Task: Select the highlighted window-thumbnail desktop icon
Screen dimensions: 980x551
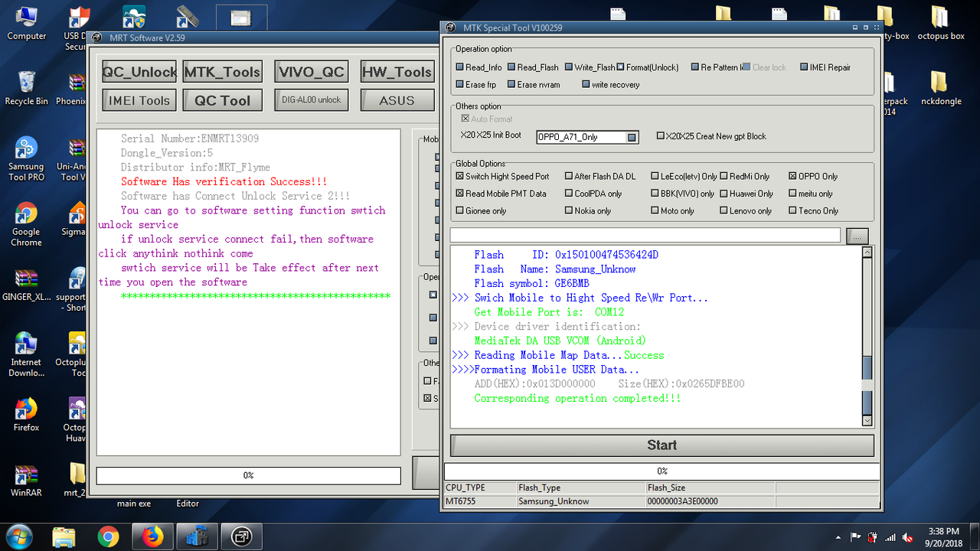Action: coord(242,17)
